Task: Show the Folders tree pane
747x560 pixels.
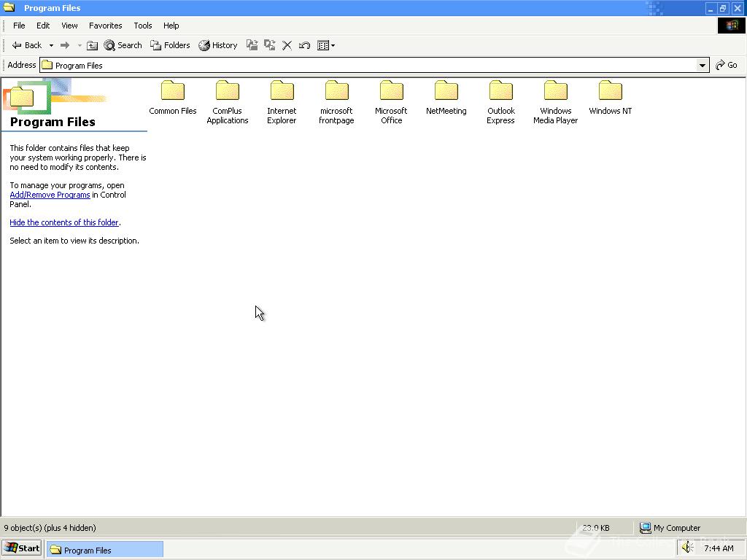Action: [170, 45]
